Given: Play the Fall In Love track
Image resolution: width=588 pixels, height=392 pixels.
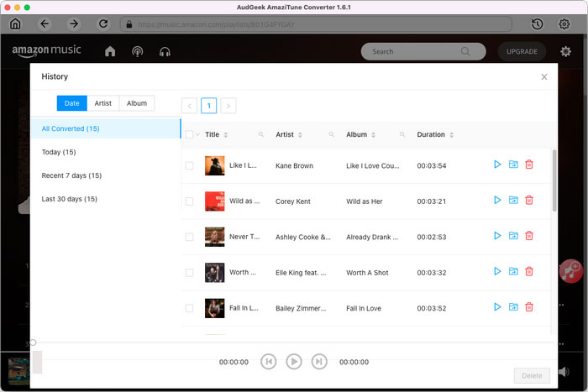Looking at the screenshot, I should [497, 307].
